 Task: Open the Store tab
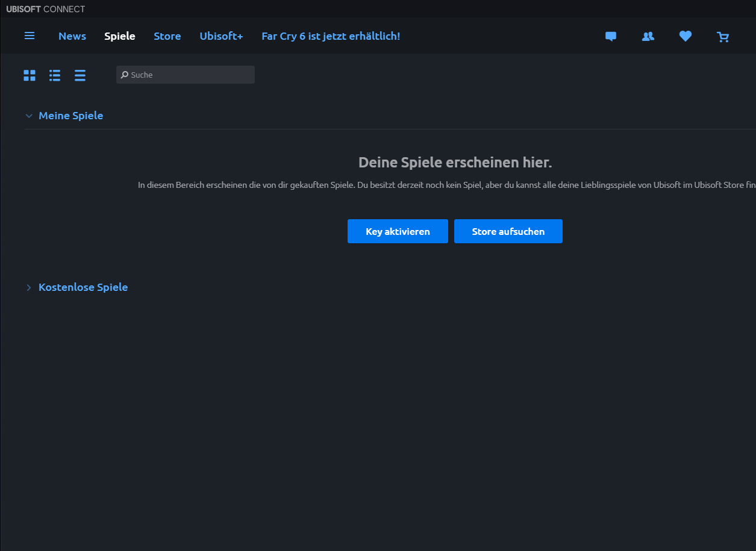click(x=167, y=36)
